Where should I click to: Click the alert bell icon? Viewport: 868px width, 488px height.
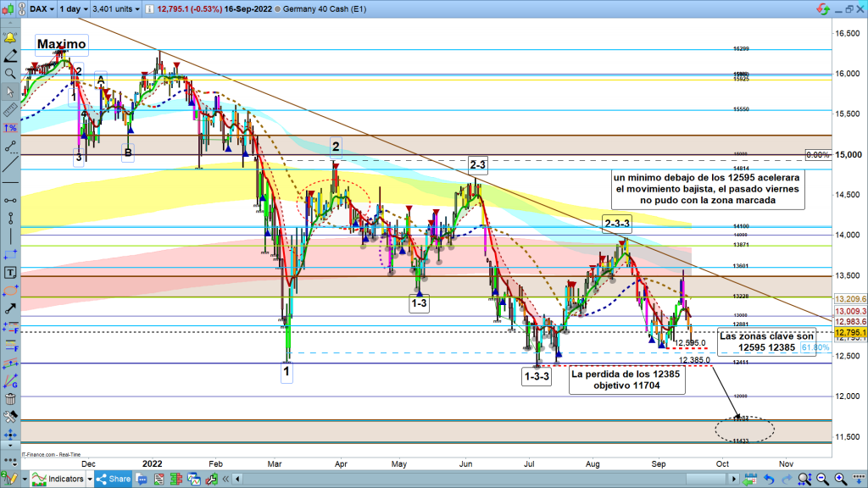pyautogui.click(x=11, y=39)
